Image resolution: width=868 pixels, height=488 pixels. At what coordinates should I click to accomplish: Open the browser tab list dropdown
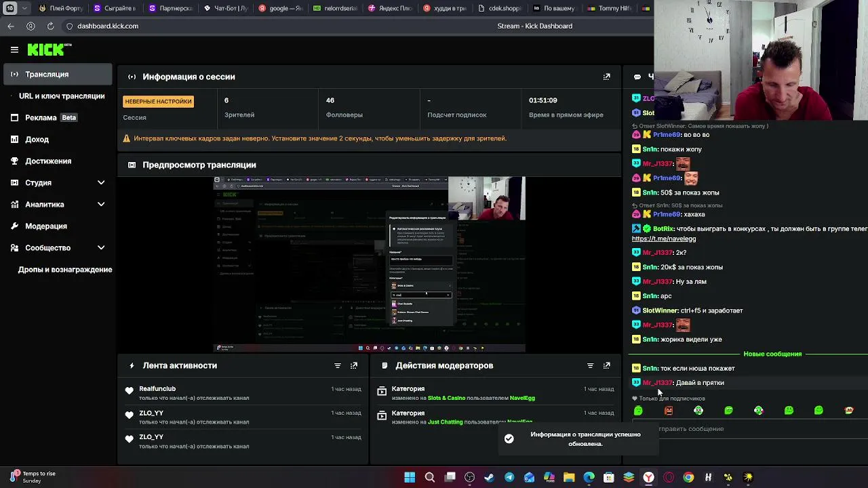[x=25, y=8]
